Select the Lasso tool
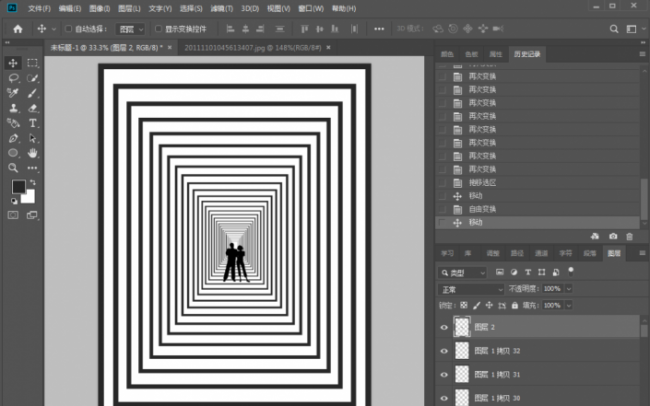This screenshot has width=650, height=406. [13, 78]
